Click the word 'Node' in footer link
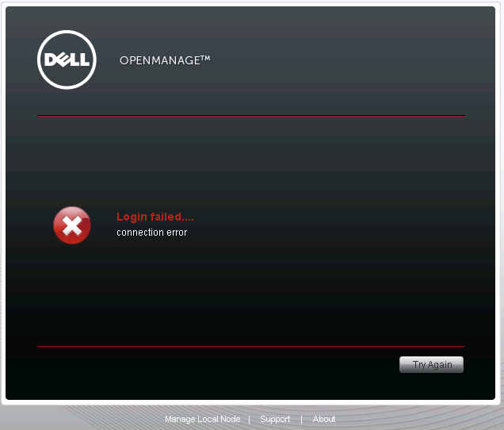 [x=229, y=419]
